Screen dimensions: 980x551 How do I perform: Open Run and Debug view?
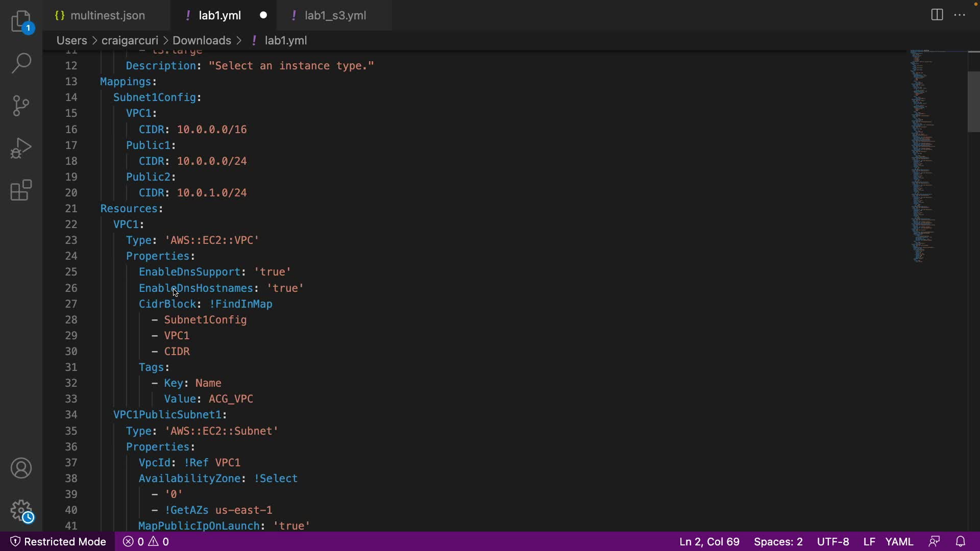click(21, 148)
